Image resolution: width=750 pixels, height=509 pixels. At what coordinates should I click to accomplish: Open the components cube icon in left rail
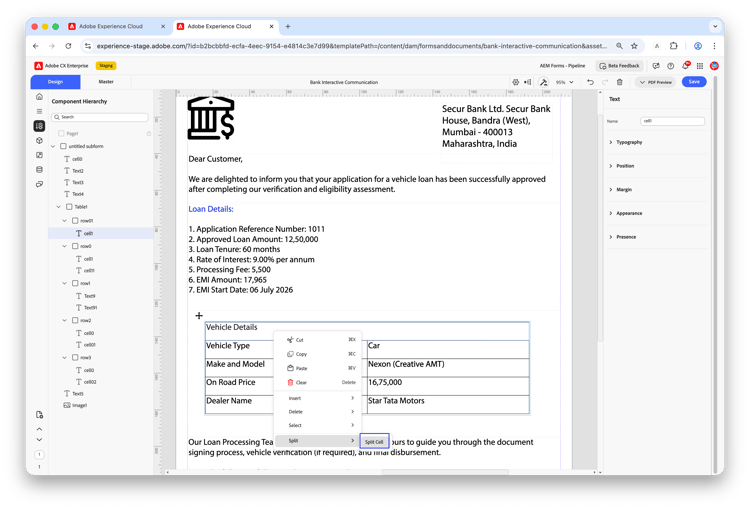[39, 141]
